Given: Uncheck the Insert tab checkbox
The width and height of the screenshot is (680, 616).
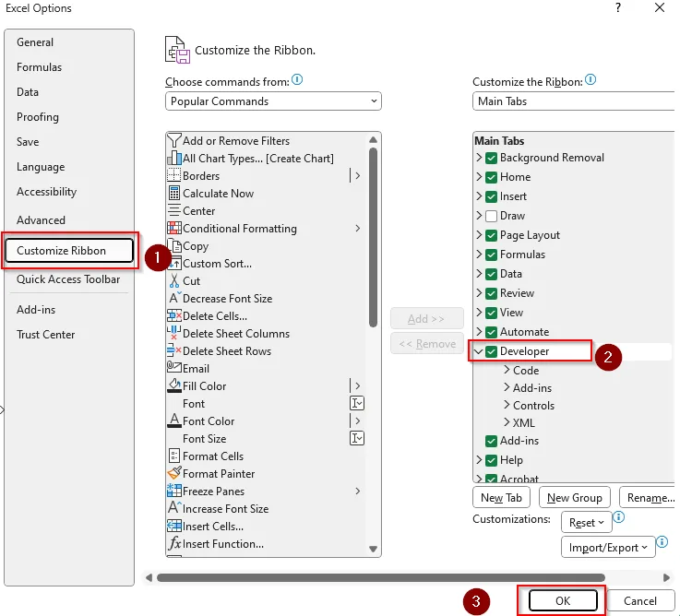Looking at the screenshot, I should point(491,196).
